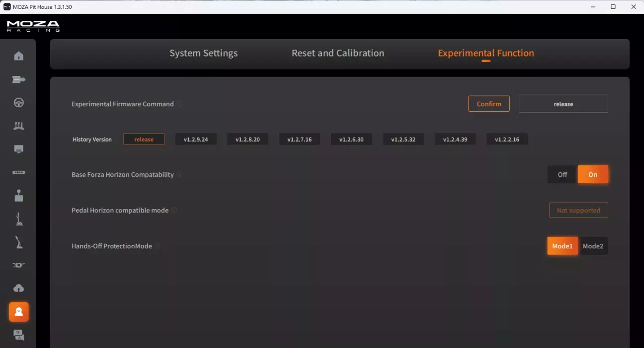644x348 pixels.
Task: Click the MOZA app icon in title bar
Action: coord(7,6)
